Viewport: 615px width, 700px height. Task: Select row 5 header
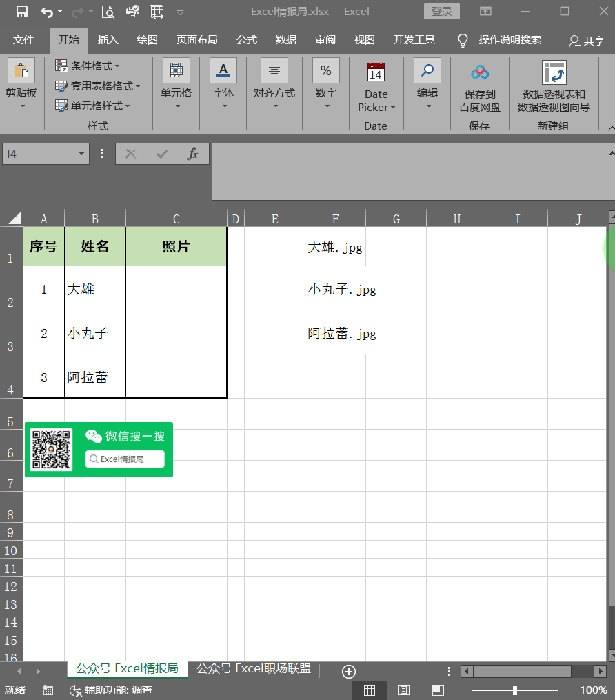coord(10,414)
